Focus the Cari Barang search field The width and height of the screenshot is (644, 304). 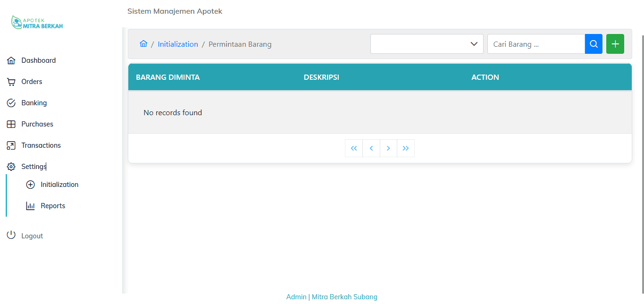coord(536,44)
